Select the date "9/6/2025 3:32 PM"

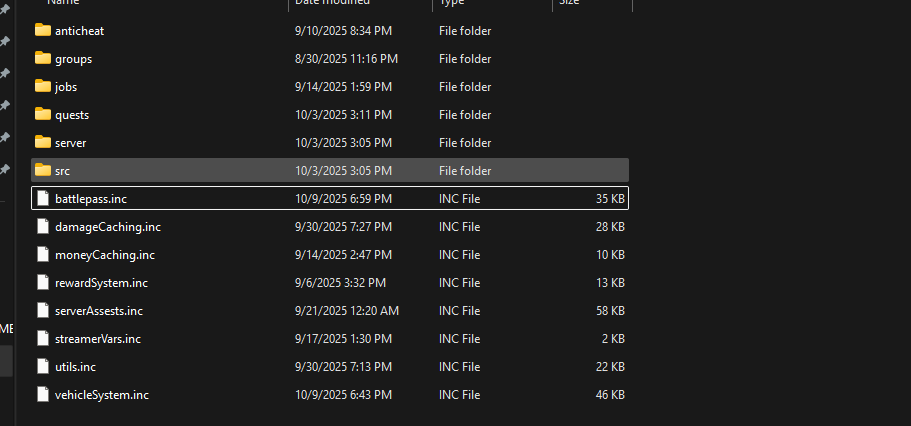pos(340,282)
